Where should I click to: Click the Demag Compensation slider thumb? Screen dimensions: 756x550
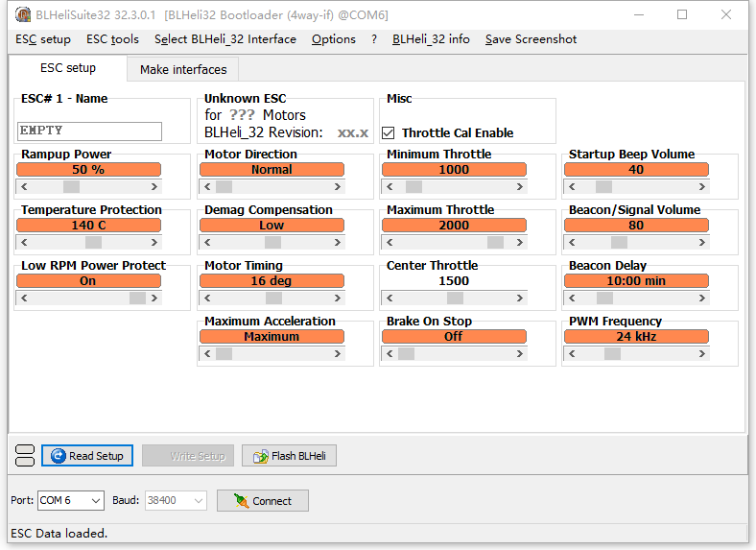(272, 242)
